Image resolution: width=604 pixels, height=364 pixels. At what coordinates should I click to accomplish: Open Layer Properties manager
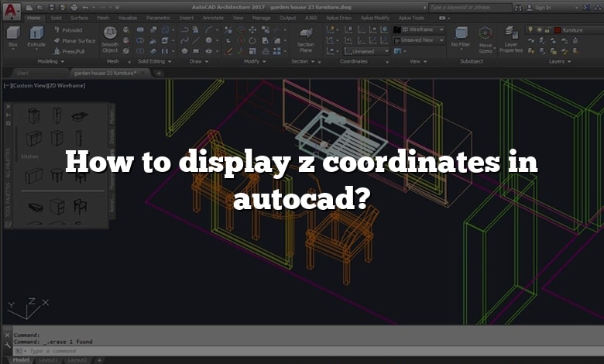[511, 39]
